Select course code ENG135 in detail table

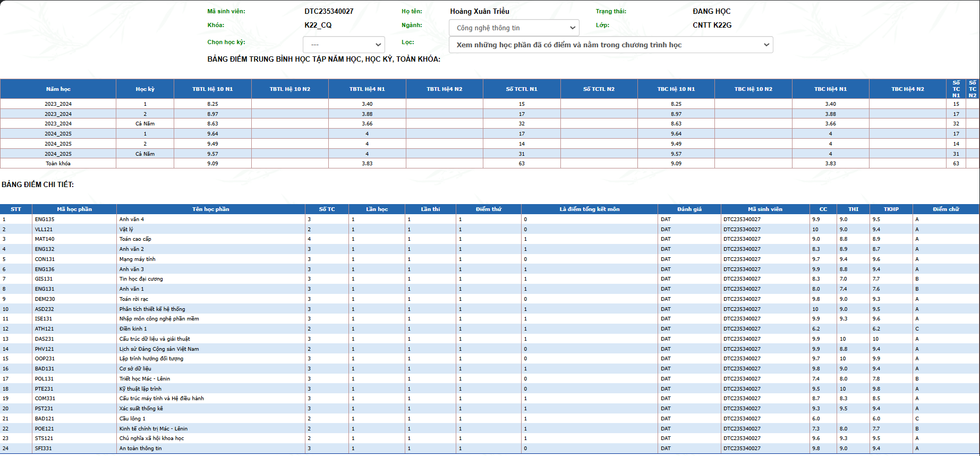coord(45,219)
